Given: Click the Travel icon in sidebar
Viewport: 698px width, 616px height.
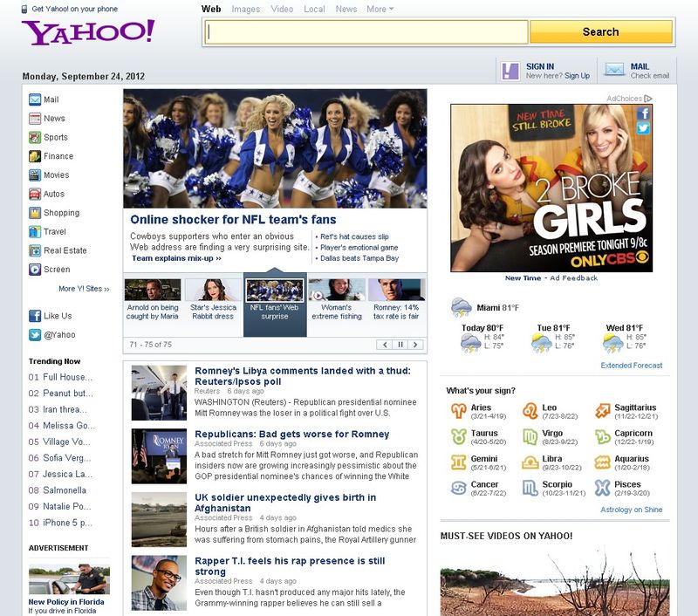Looking at the screenshot, I should click(x=35, y=231).
